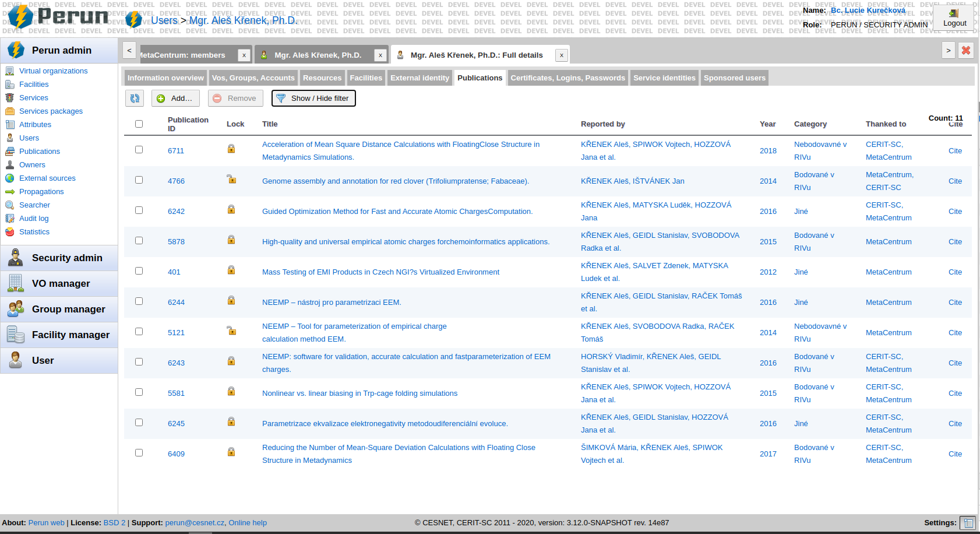Open Searcher from the sidebar

pos(35,205)
